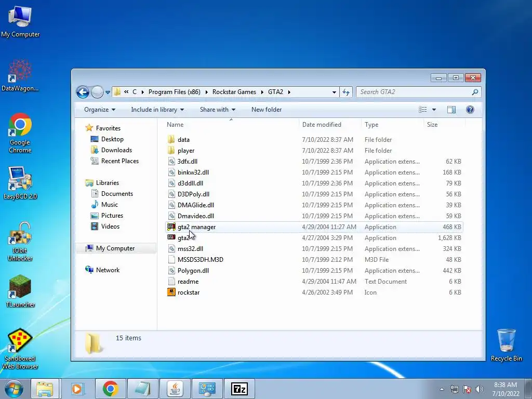Open Chrome from the taskbar
532x399 pixels.
pos(110,389)
